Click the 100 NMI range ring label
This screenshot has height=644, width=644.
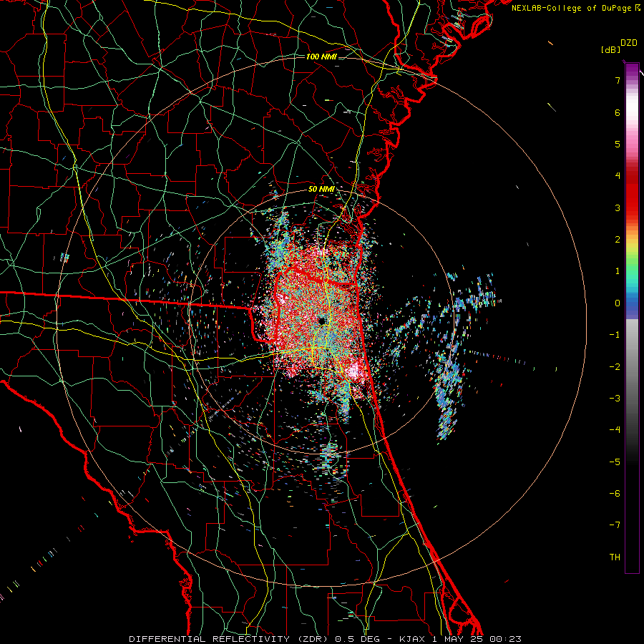[321, 57]
